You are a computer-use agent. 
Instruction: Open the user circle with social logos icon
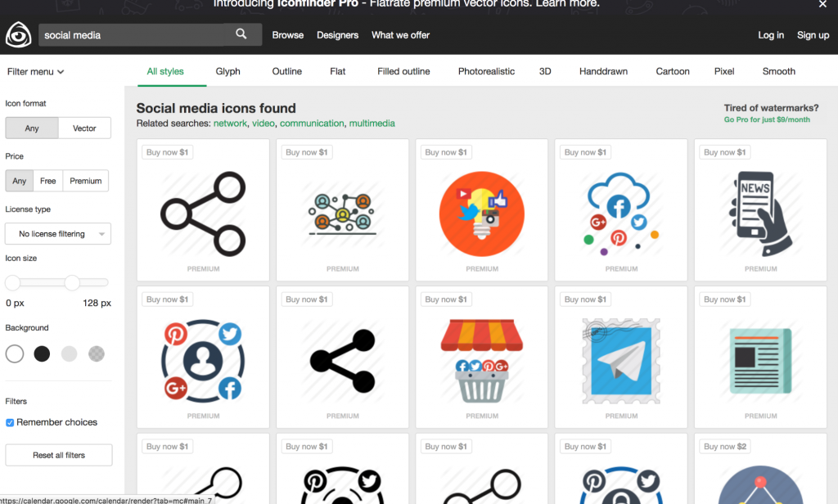tap(203, 361)
